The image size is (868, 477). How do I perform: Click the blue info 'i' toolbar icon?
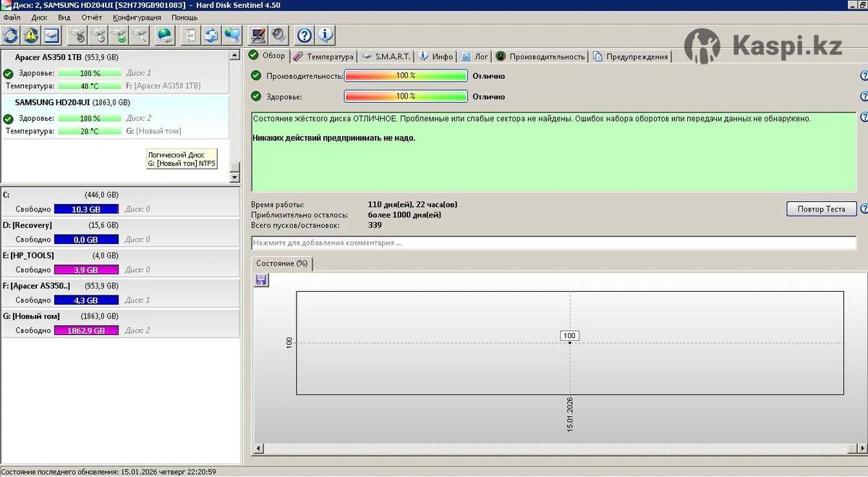tap(325, 35)
